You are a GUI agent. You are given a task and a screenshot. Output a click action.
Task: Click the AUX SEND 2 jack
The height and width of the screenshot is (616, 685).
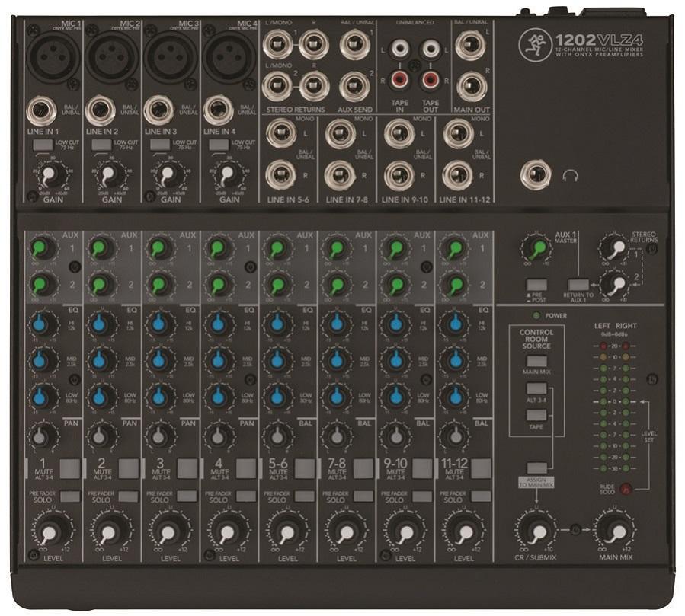click(x=355, y=85)
